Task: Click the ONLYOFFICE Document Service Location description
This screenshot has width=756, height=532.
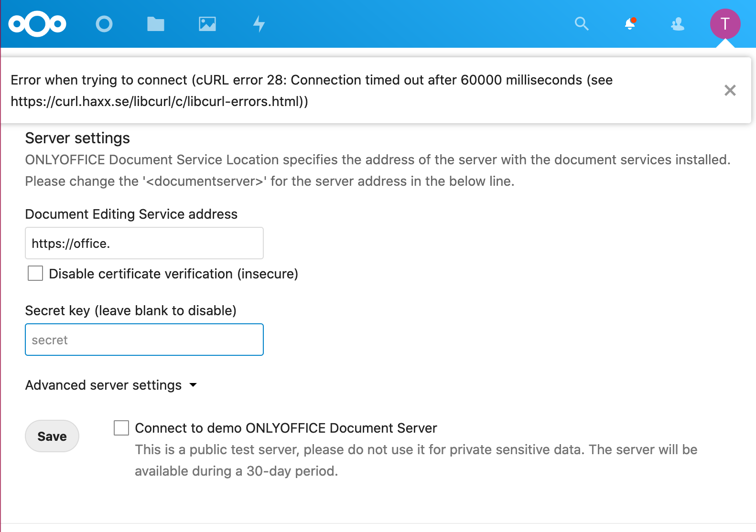Action: pyautogui.click(x=378, y=170)
